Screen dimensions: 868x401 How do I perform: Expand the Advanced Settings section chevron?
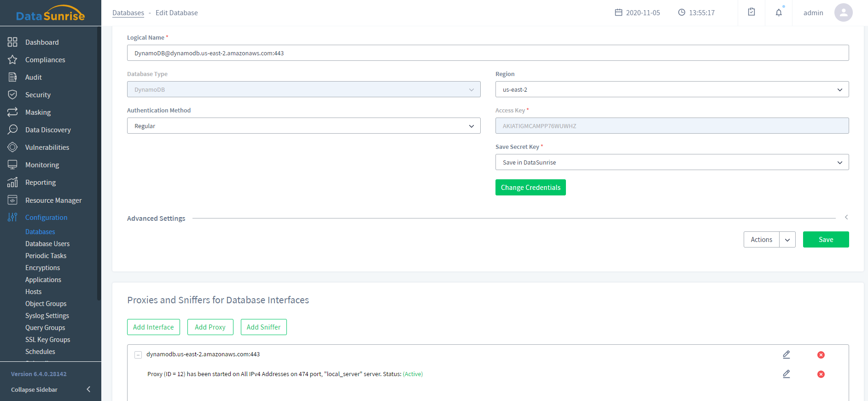point(846,217)
